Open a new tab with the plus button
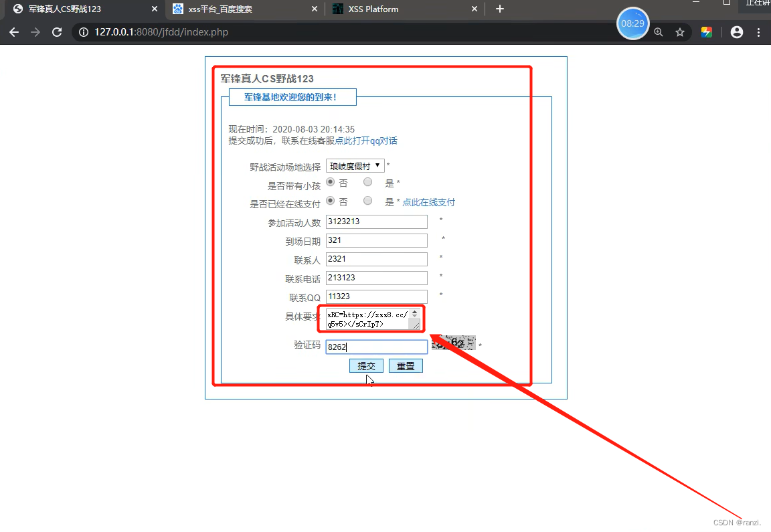This screenshot has width=771, height=532. tap(499, 9)
